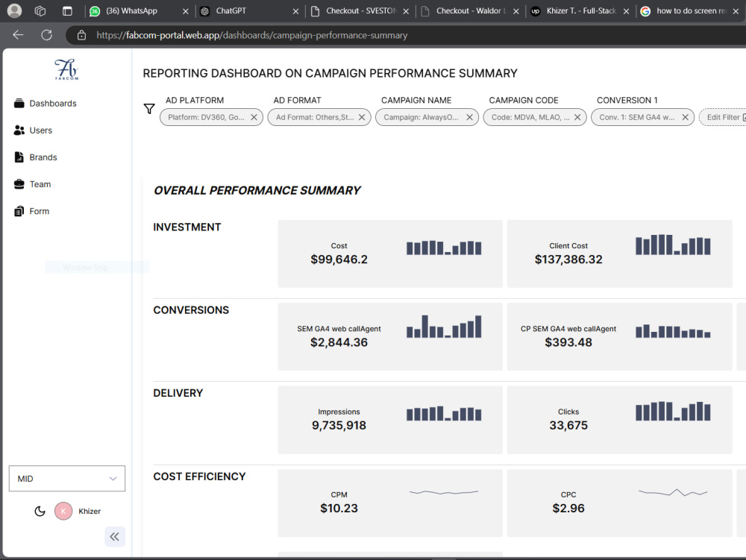Click the browser address bar URL
Screen dimensions: 746x560
(252, 35)
